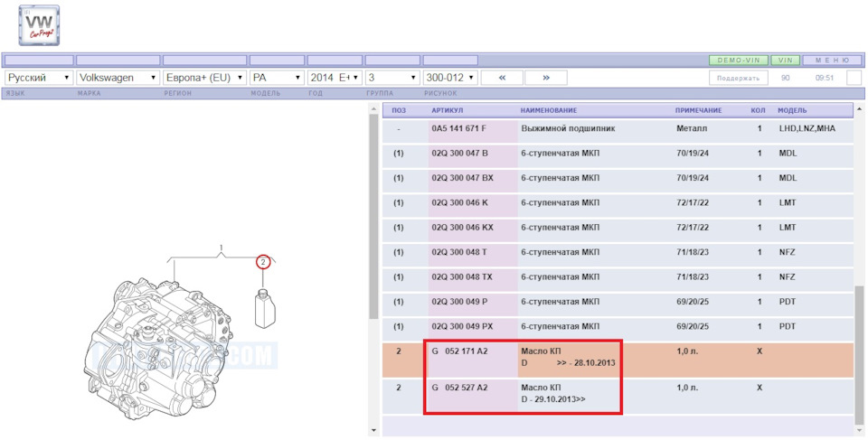Go to previous drawing with « button
The width and height of the screenshot is (868, 440).
502,78
